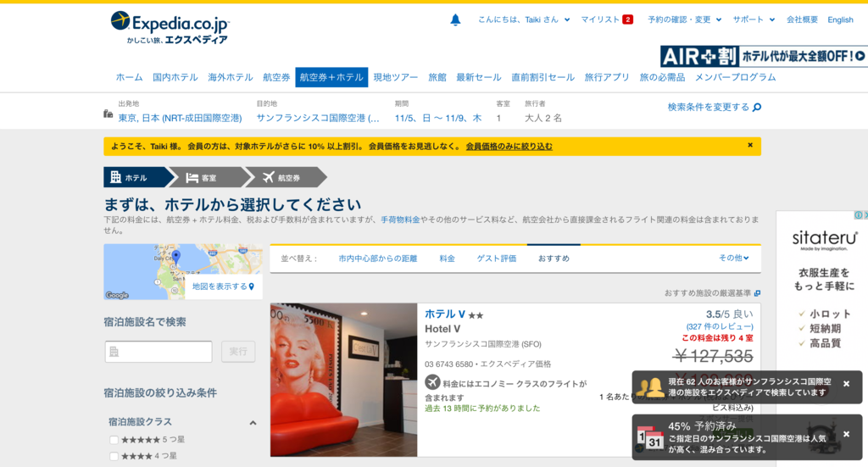Image resolution: width=868 pixels, height=467 pixels.
Task: Open 旅行アプリ tab
Action: 607,77
